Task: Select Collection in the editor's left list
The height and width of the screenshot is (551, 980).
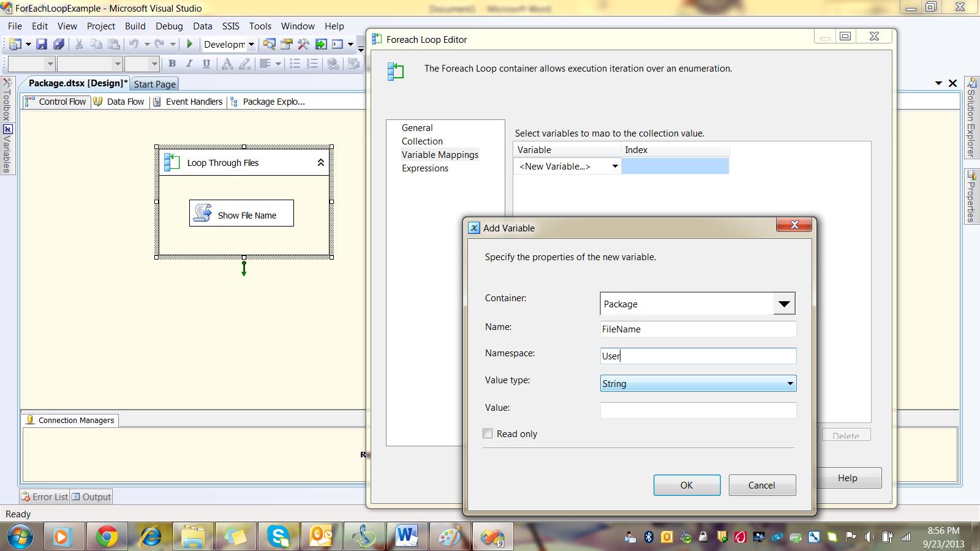Action: coord(422,141)
